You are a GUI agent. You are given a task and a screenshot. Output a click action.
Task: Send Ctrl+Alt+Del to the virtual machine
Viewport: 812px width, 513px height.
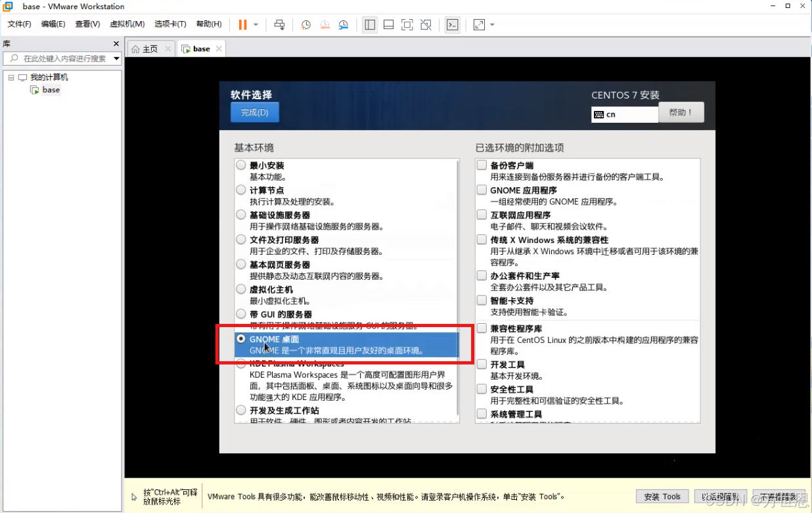[x=279, y=24]
